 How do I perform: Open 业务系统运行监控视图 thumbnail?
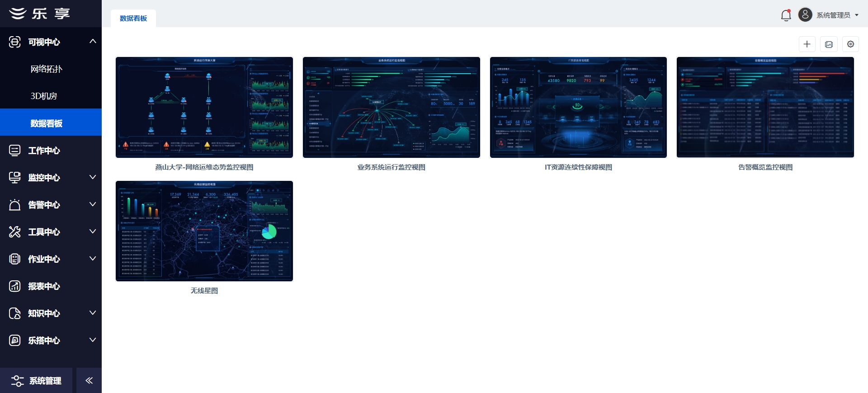click(x=391, y=107)
